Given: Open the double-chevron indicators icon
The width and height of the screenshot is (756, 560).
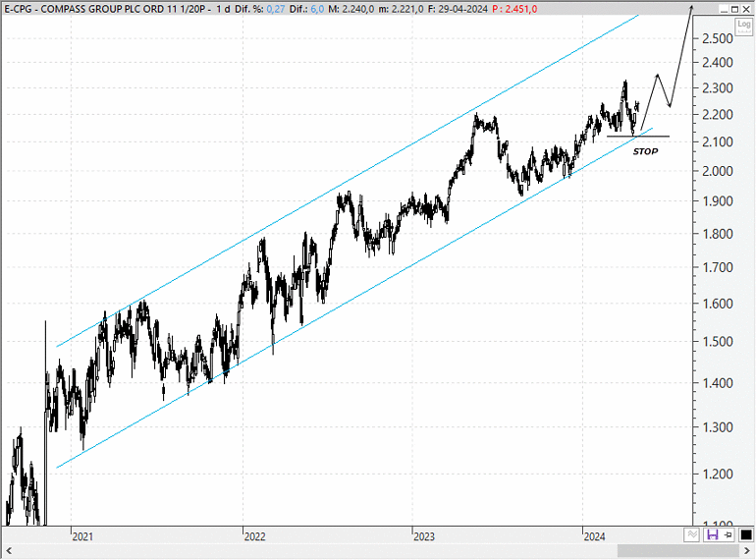Looking at the screenshot, I should 692,534.
